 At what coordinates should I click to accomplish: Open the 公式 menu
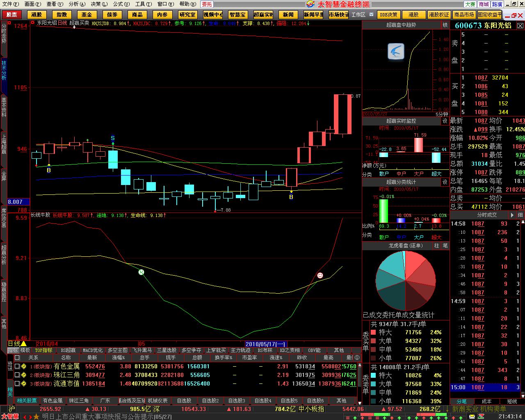click(121, 4)
